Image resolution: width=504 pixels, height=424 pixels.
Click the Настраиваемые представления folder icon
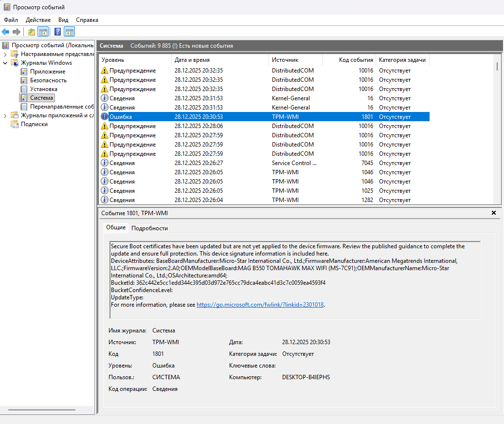[15, 54]
